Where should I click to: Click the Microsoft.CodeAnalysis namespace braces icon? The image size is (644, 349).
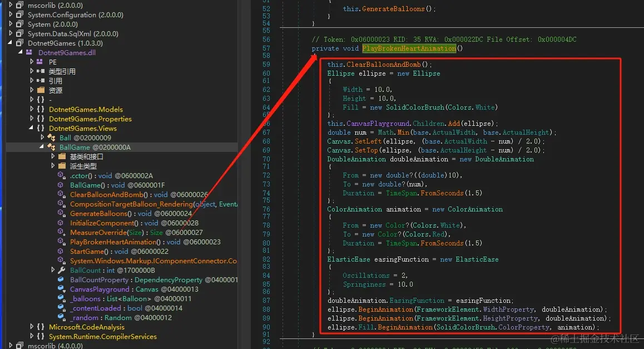pos(41,327)
